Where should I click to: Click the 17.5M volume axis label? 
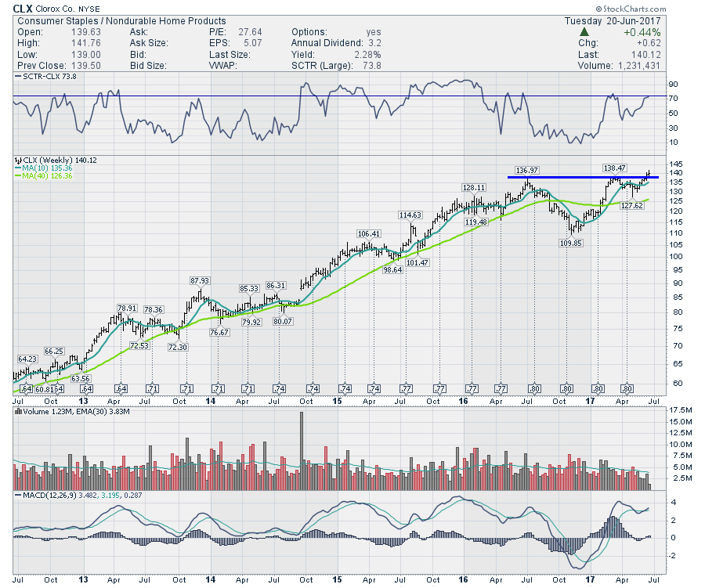pos(680,410)
